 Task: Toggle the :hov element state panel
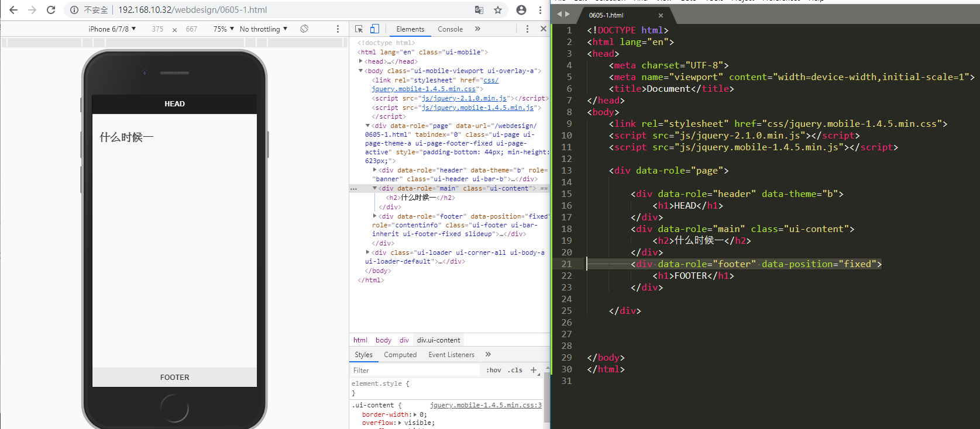[494, 370]
